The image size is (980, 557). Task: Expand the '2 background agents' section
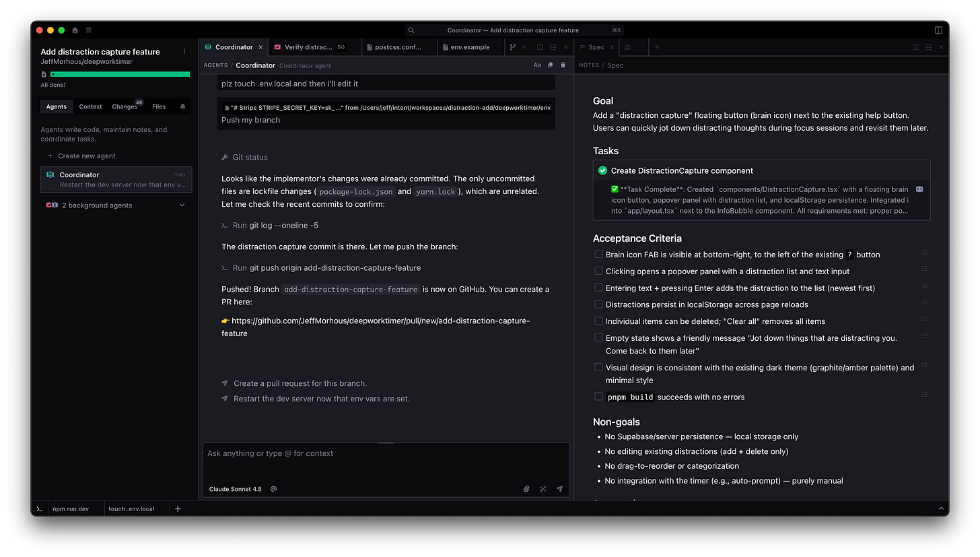coord(182,205)
